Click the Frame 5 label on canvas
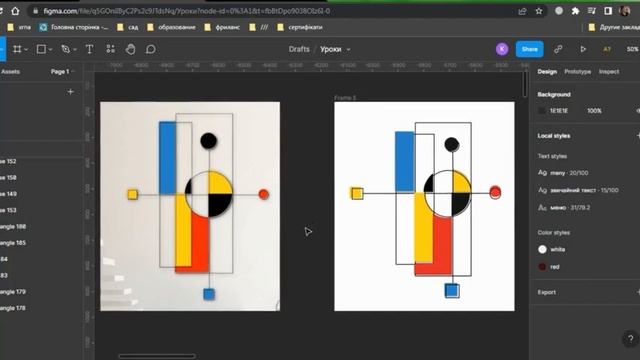The height and width of the screenshot is (360, 640). tap(345, 98)
